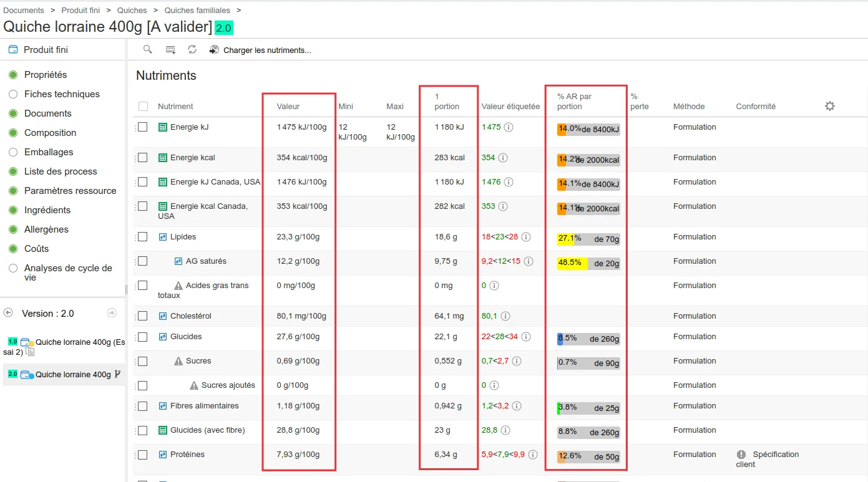Click the branch icon beside Quiche lorraine 400g
868x482 pixels.
pyautogui.click(x=117, y=375)
